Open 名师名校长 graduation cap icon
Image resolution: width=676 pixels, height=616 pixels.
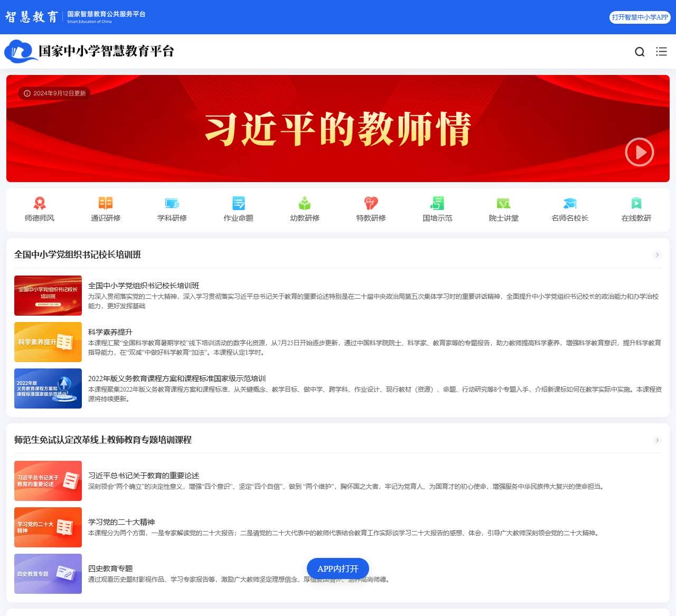570,203
